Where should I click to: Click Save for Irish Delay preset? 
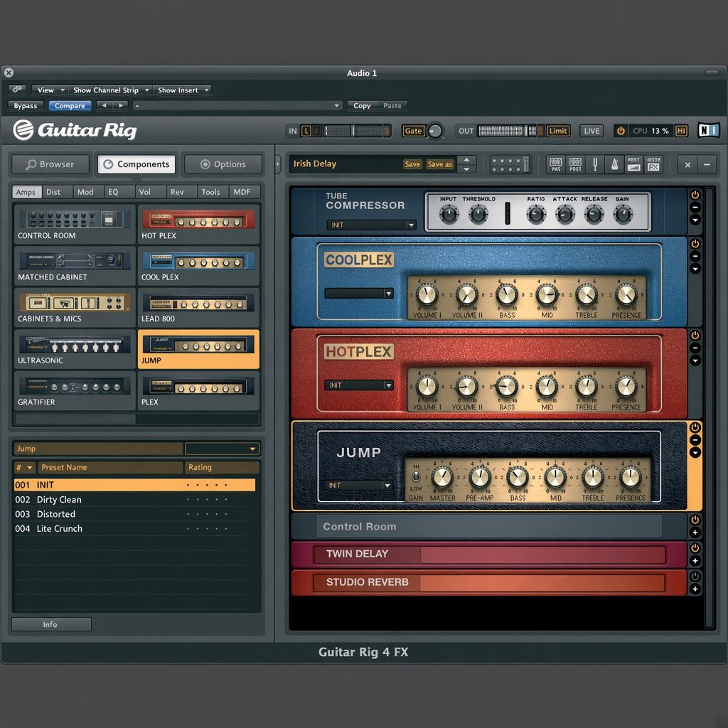412,164
